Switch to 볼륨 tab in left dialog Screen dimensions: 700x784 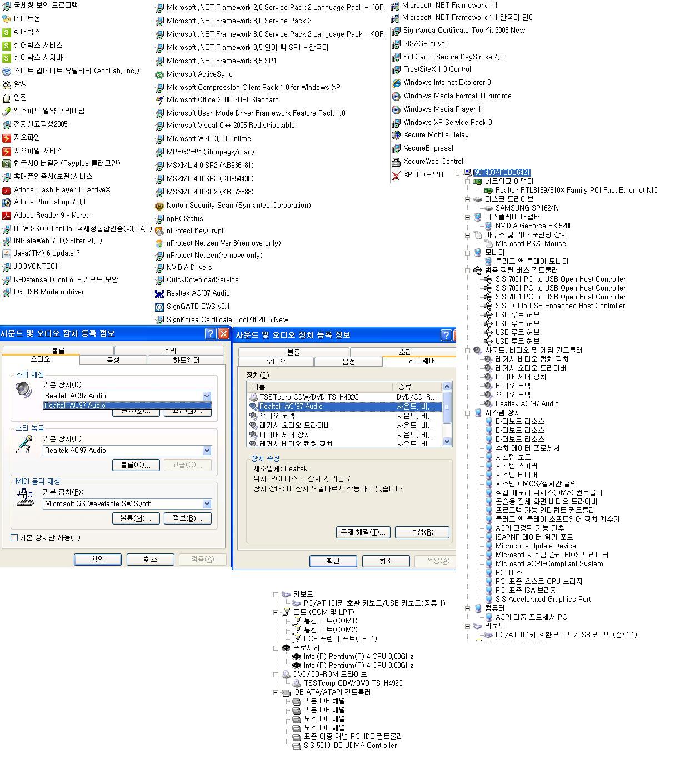(x=58, y=351)
